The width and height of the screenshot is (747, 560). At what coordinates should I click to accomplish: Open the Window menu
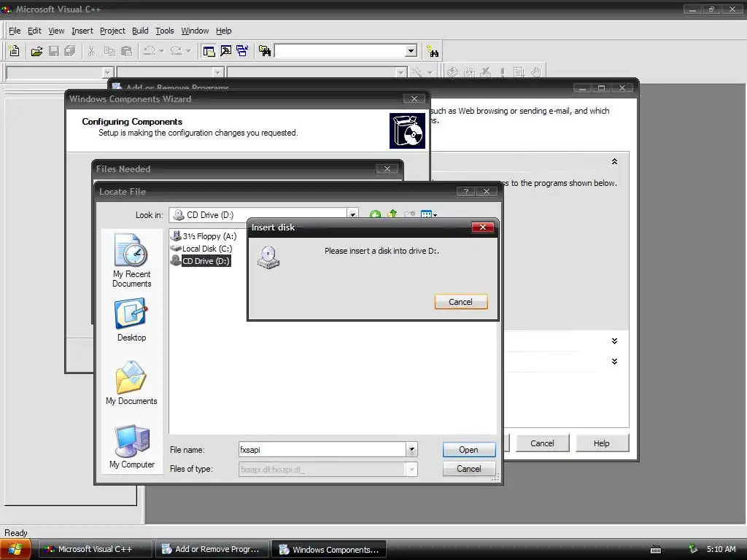tap(195, 31)
